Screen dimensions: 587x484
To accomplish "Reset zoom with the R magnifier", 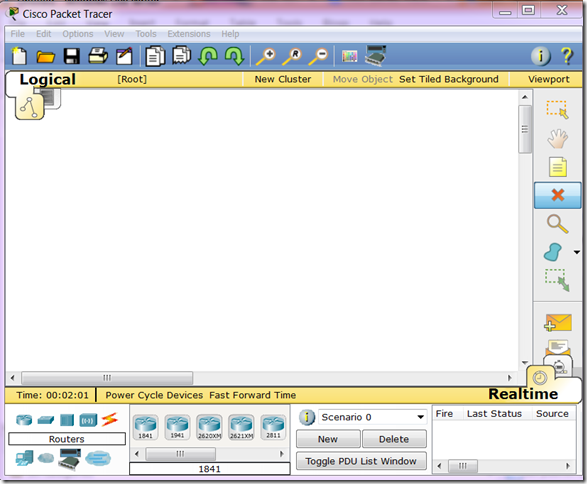I will pyautogui.click(x=292, y=57).
